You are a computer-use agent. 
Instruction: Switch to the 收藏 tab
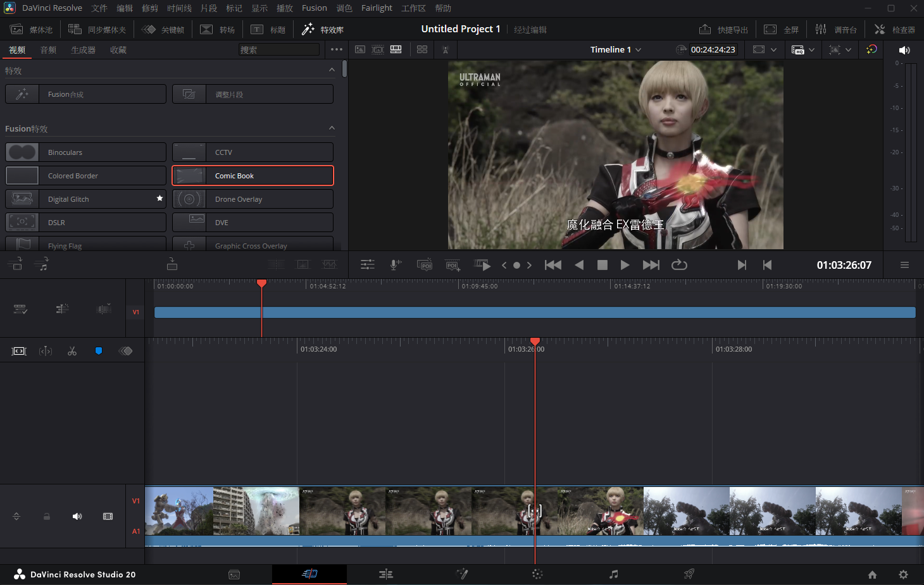(118, 50)
